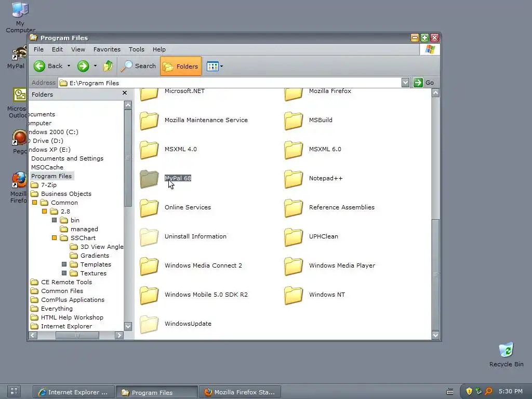Open the Address bar dropdown
This screenshot has width=532, height=399.
click(x=405, y=83)
